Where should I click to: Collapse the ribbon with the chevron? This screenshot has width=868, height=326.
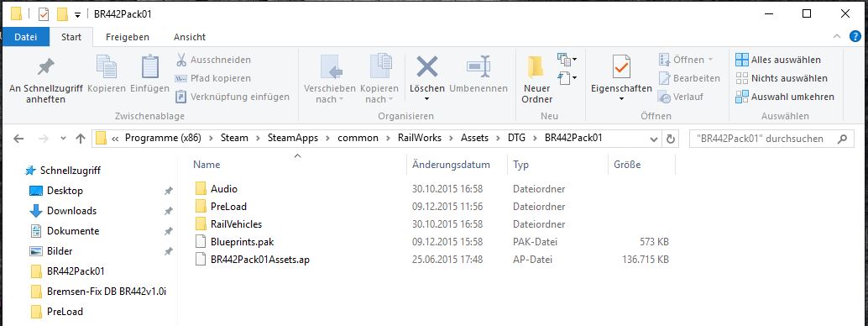pyautogui.click(x=836, y=37)
